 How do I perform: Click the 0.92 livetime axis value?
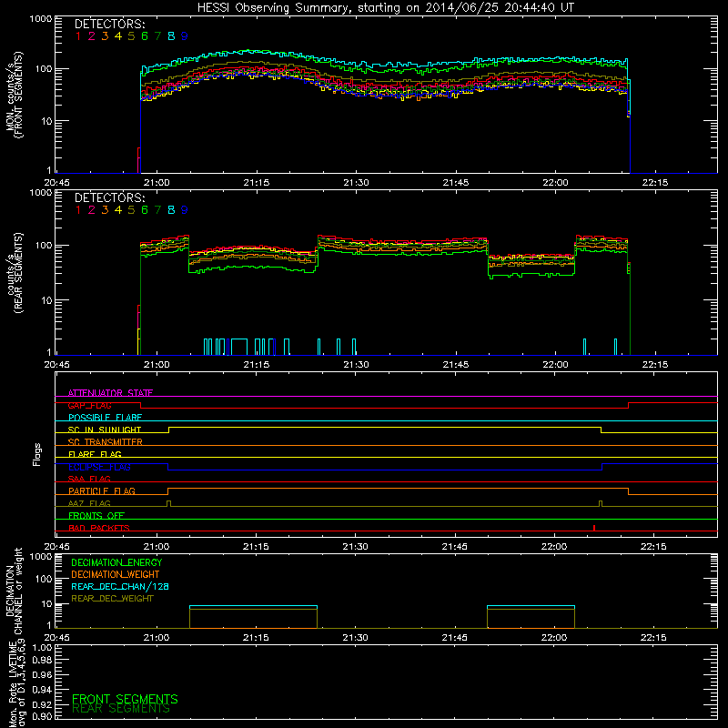[x=42, y=703]
